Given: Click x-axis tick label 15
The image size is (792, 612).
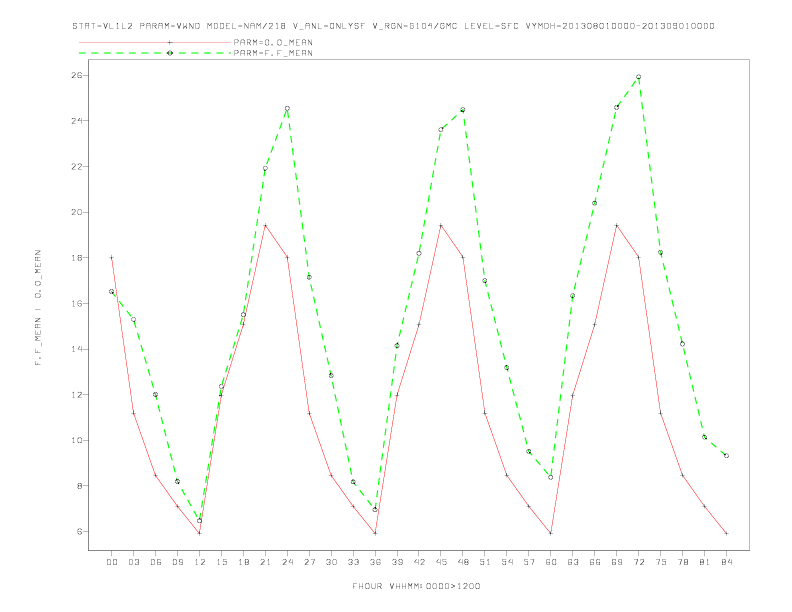Looking at the screenshot, I should coord(221,562).
